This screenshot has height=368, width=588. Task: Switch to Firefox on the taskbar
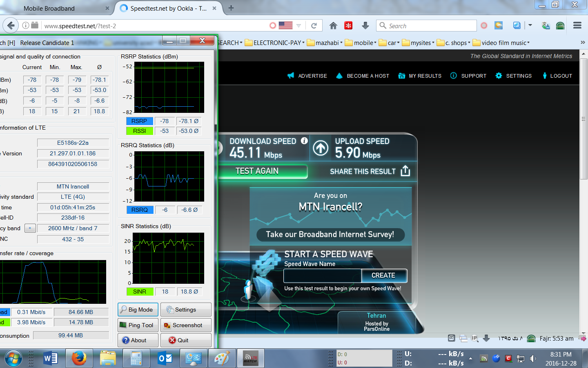click(x=79, y=359)
